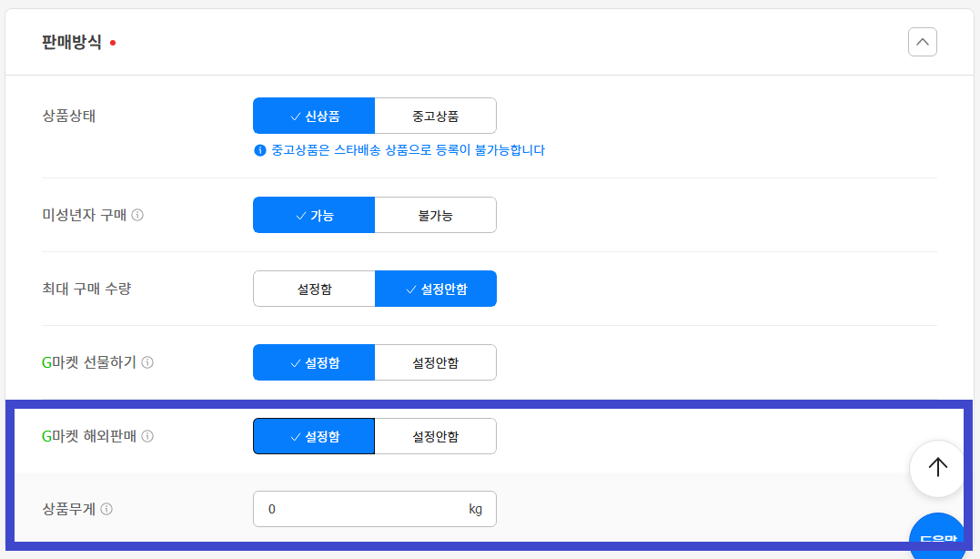Open the blue 도움말 help bubble
980x559 pixels.
pos(937,539)
